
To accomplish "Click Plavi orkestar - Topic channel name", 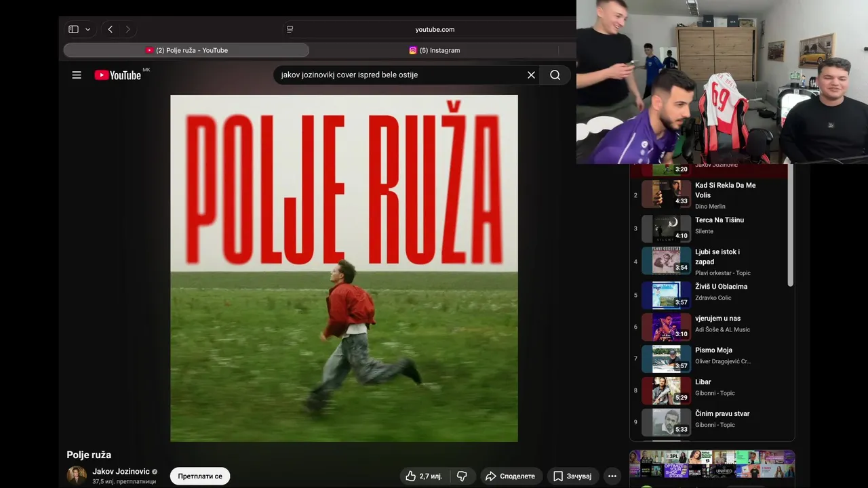I will click(x=723, y=273).
